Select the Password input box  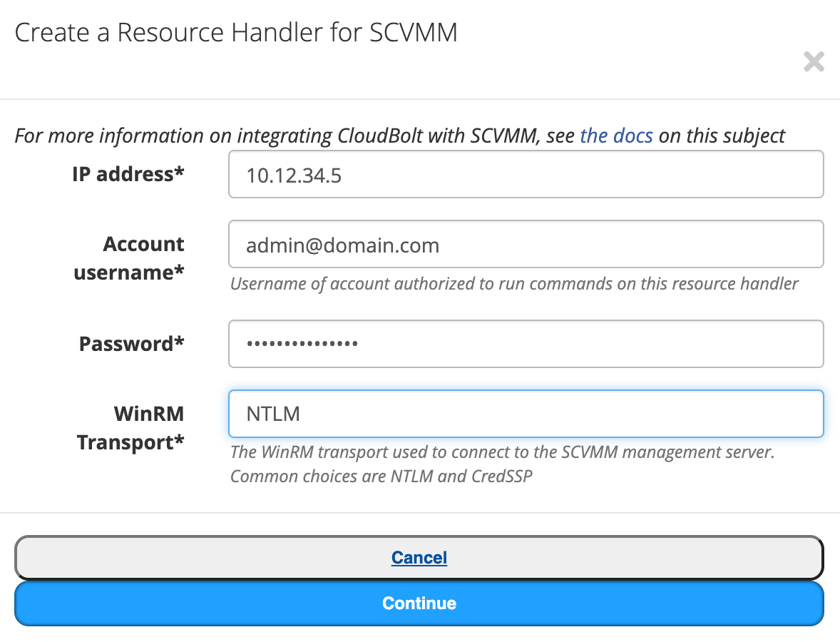[x=526, y=344]
